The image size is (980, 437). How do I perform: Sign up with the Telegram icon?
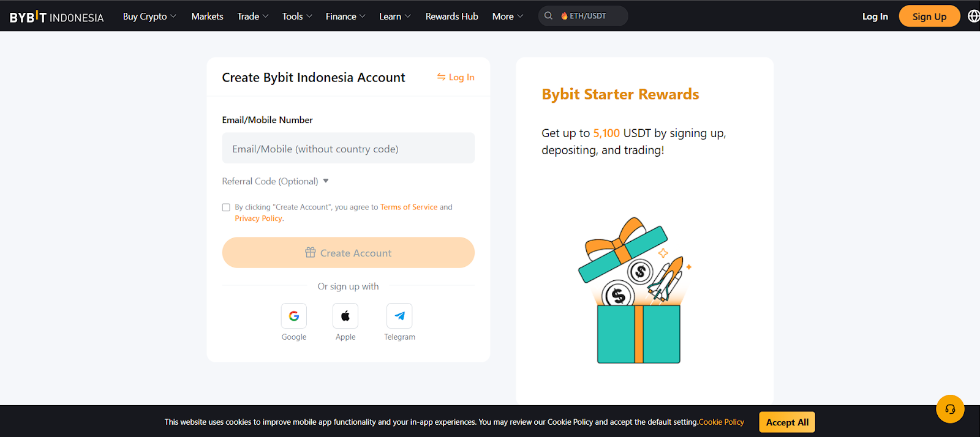coord(399,316)
